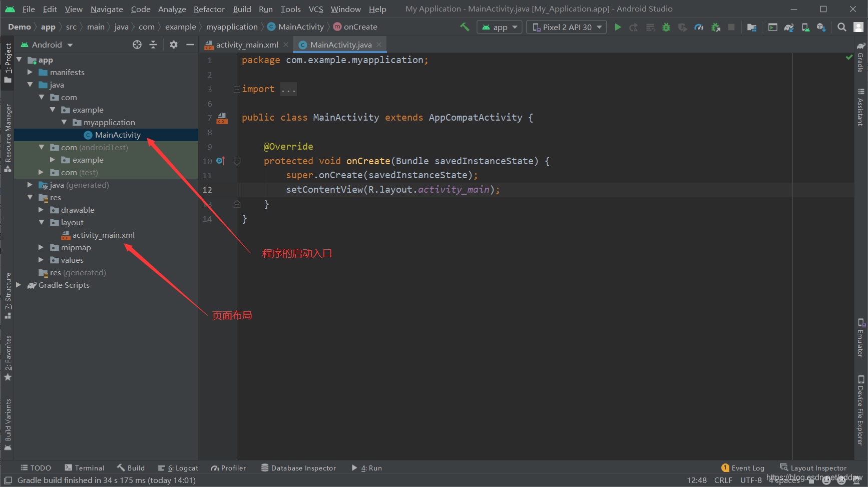Open the SDK Manager icon
Viewport: 868px width, 487px height.
[x=821, y=27]
